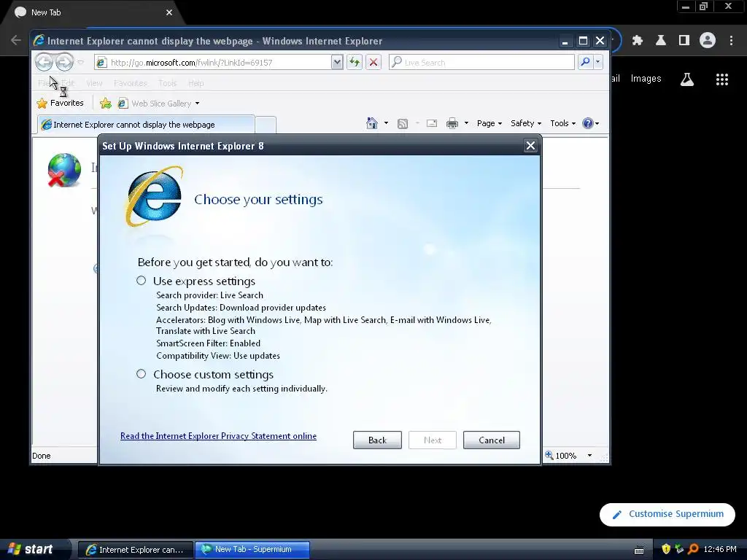Click the orange magnifier tray icon
Screen dimensions: 747x560
coord(693,549)
